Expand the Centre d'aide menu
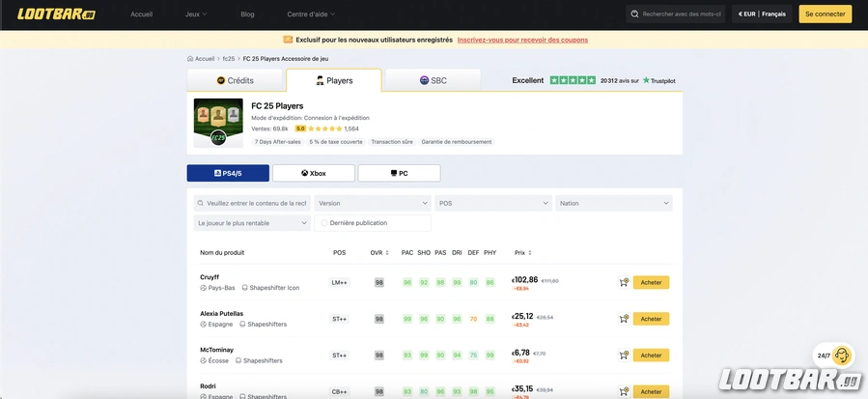Image resolution: width=868 pixels, height=399 pixels. point(311,14)
